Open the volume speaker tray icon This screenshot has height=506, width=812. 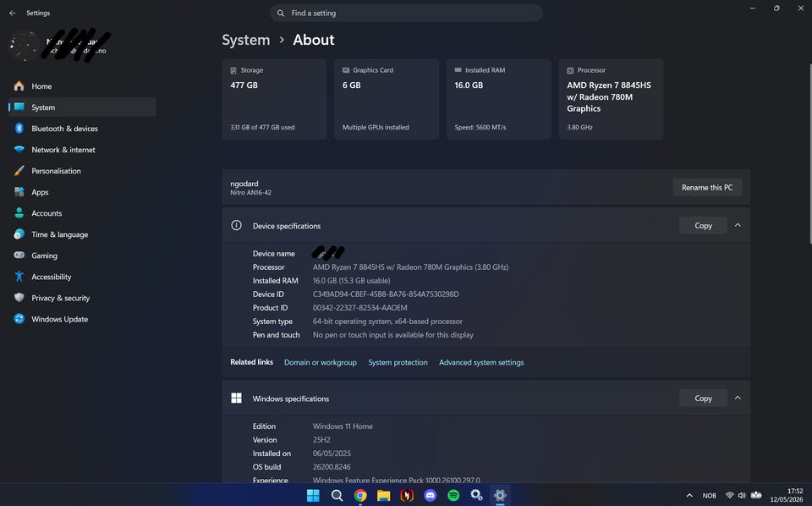742,496
